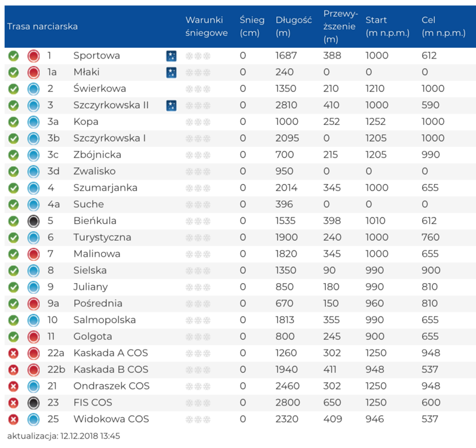Select the Widokowa COS trail name
Screen dimensions: 476x448
coord(111,419)
